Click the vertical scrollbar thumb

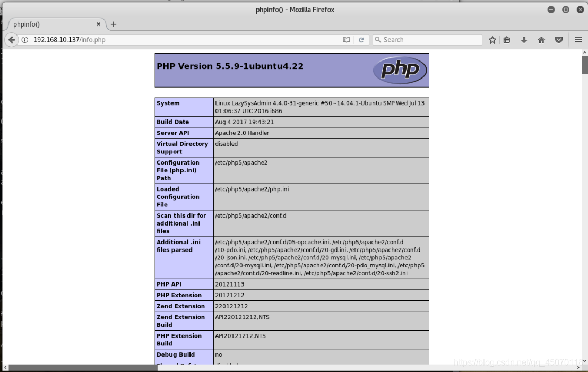coord(585,65)
